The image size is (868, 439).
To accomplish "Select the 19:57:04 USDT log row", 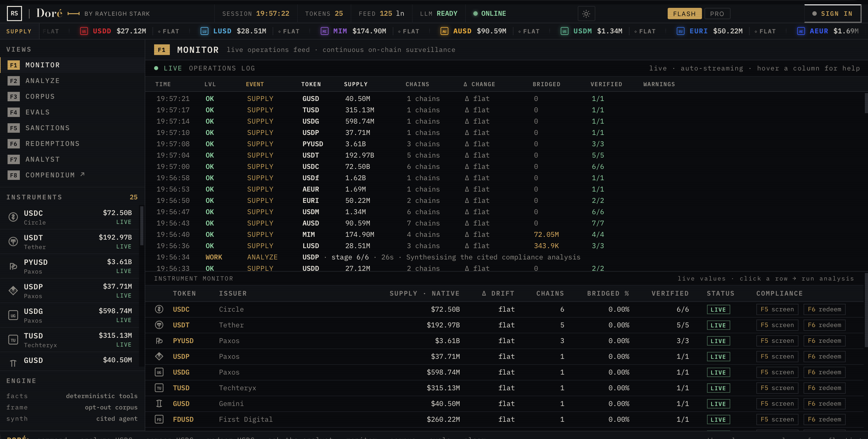I will (x=505, y=155).
